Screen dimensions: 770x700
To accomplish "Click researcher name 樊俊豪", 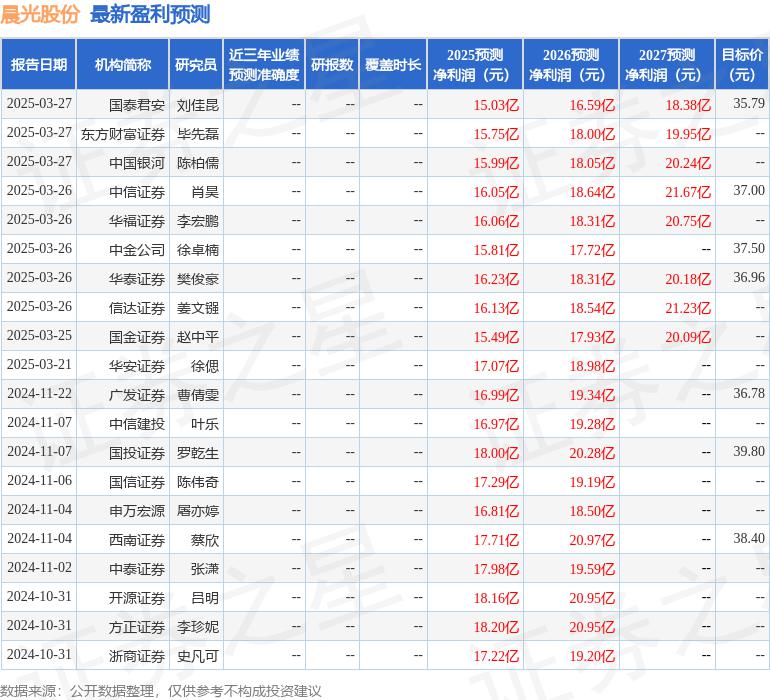I will 197,279.
